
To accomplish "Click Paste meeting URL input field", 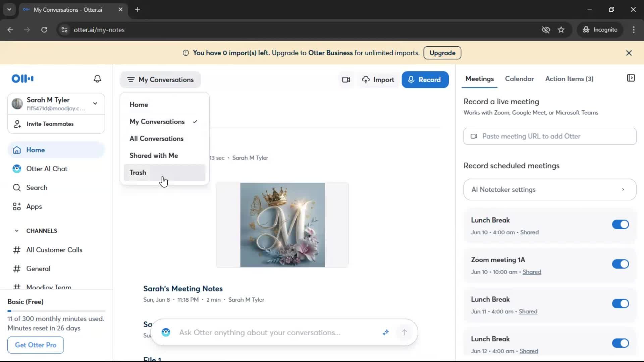I will click(550, 136).
